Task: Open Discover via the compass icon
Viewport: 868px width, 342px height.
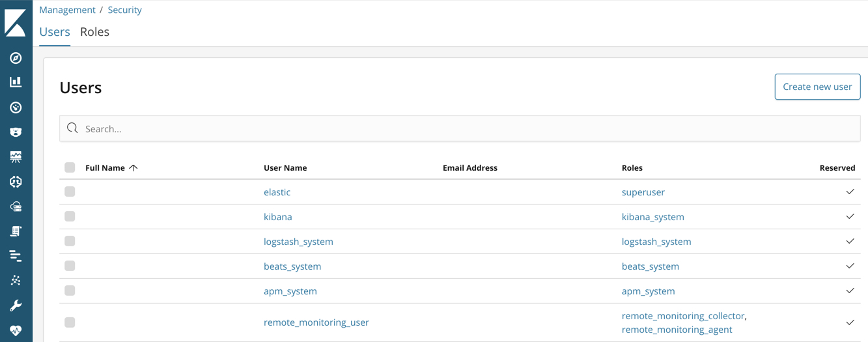Action: click(16, 58)
